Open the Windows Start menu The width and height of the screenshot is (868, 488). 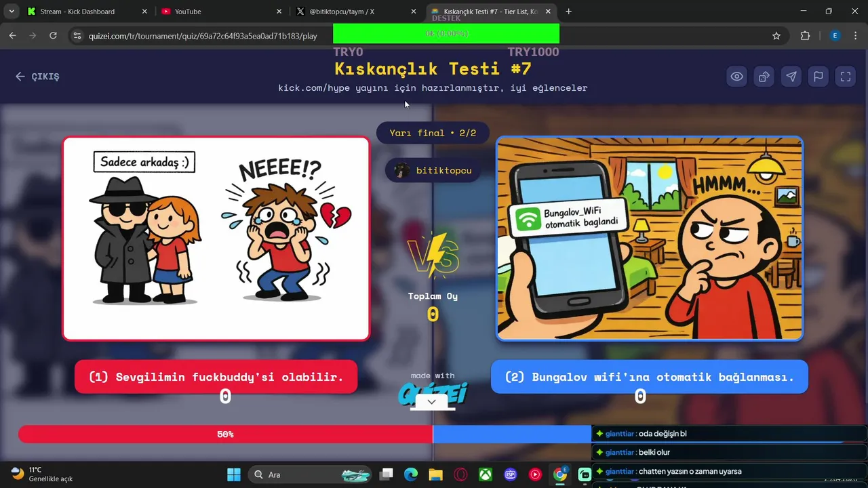click(x=233, y=474)
